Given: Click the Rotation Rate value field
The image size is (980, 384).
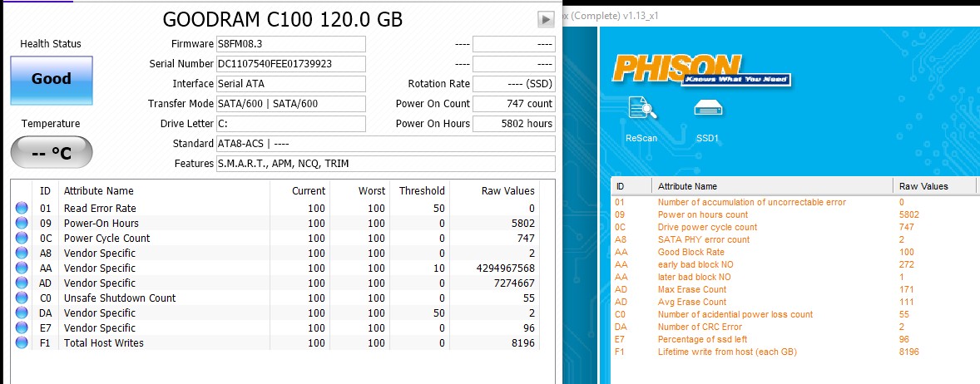Looking at the screenshot, I should pos(514,84).
